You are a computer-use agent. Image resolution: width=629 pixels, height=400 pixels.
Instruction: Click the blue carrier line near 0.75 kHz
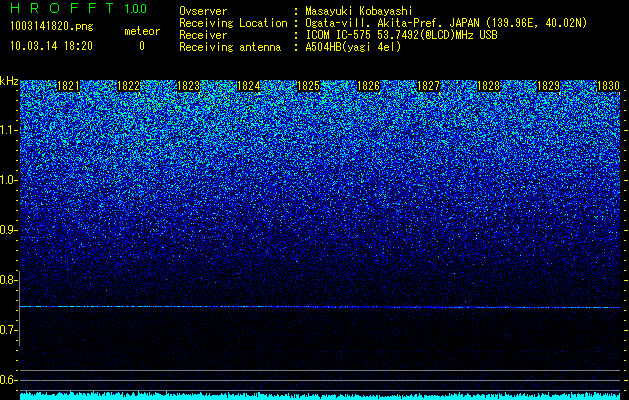click(x=320, y=307)
